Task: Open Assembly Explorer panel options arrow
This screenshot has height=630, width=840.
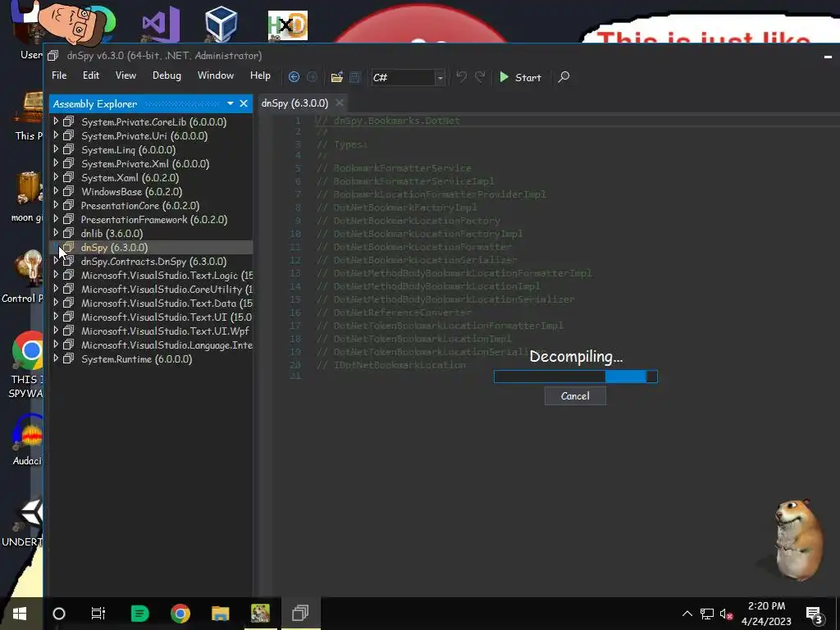Action: [x=231, y=103]
